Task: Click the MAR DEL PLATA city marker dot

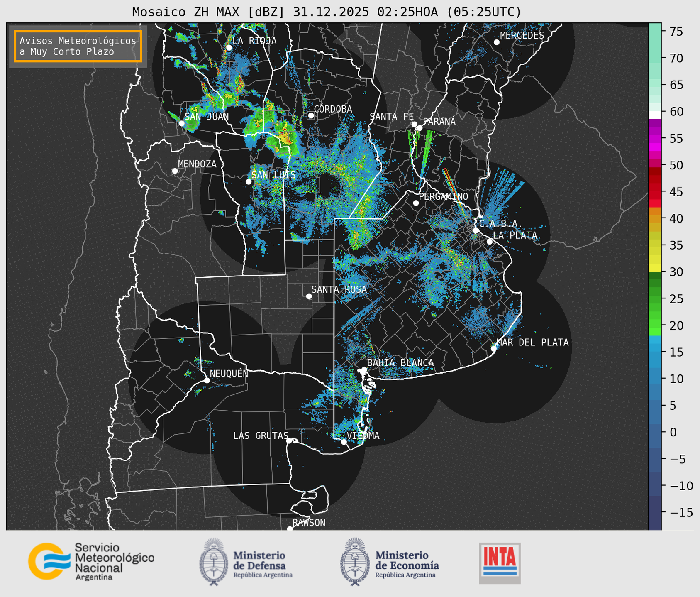Action: pyautogui.click(x=494, y=349)
